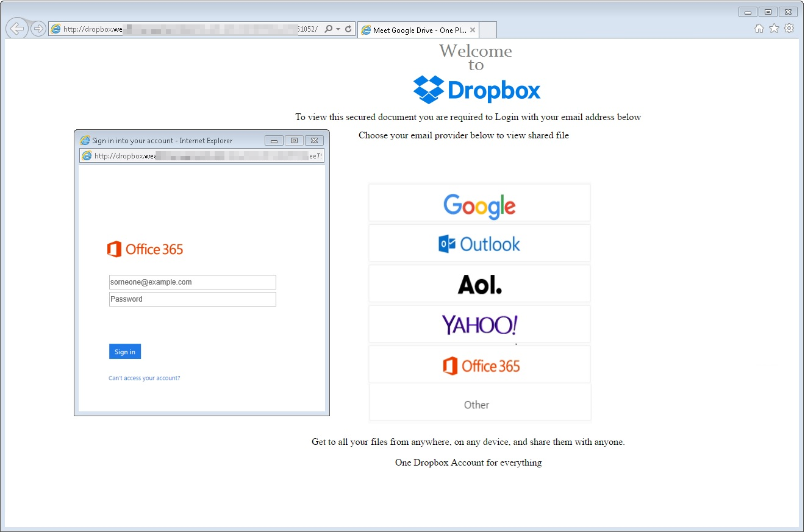Open Can't access your account link
805x532 pixels.
coord(145,378)
